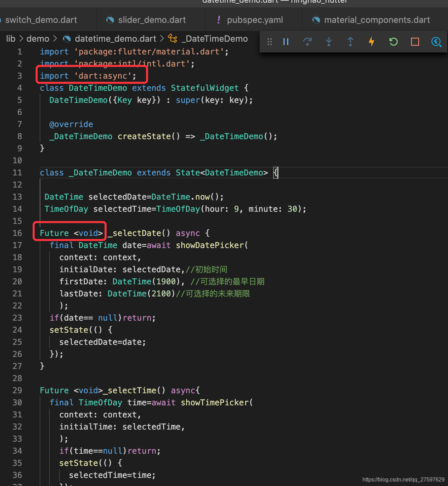The height and width of the screenshot is (486, 448).
Task: Open the material_components.dart tab
Action: tap(377, 20)
